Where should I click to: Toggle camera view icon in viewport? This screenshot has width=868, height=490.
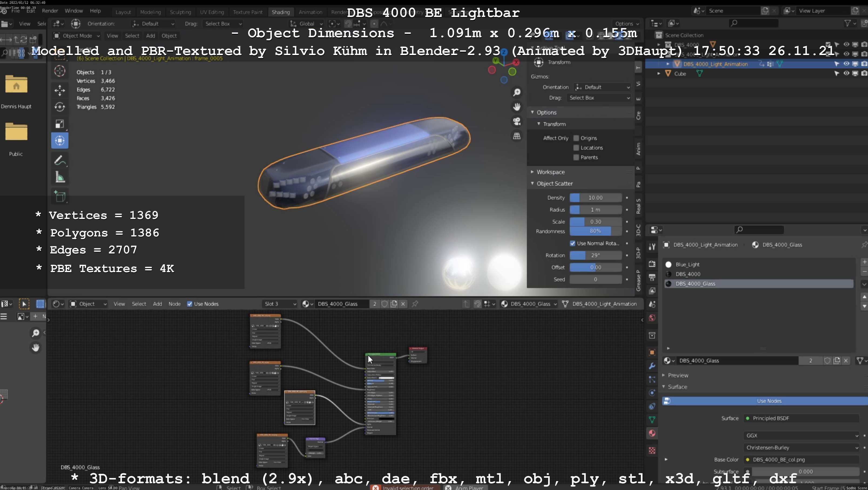[x=516, y=121]
